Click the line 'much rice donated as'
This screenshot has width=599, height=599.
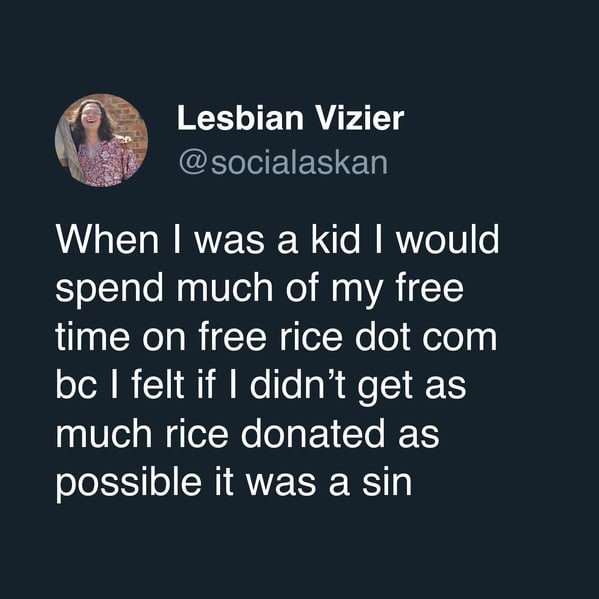tap(248, 433)
